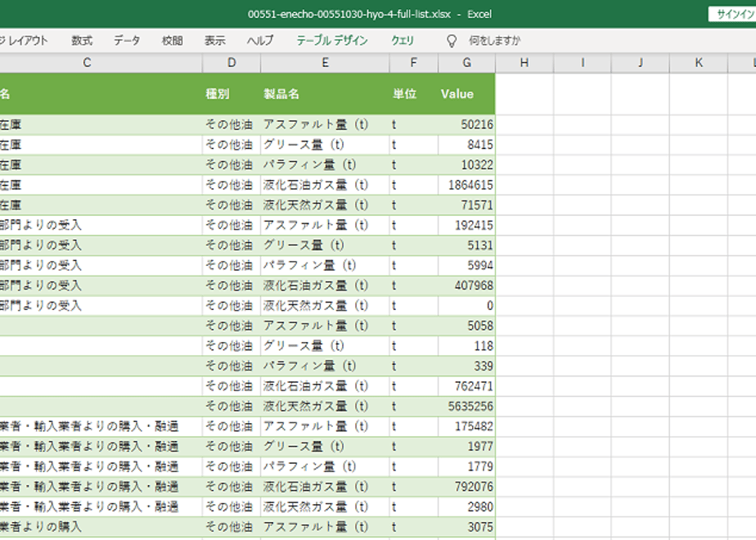Switch to the データ tab

coord(127,41)
